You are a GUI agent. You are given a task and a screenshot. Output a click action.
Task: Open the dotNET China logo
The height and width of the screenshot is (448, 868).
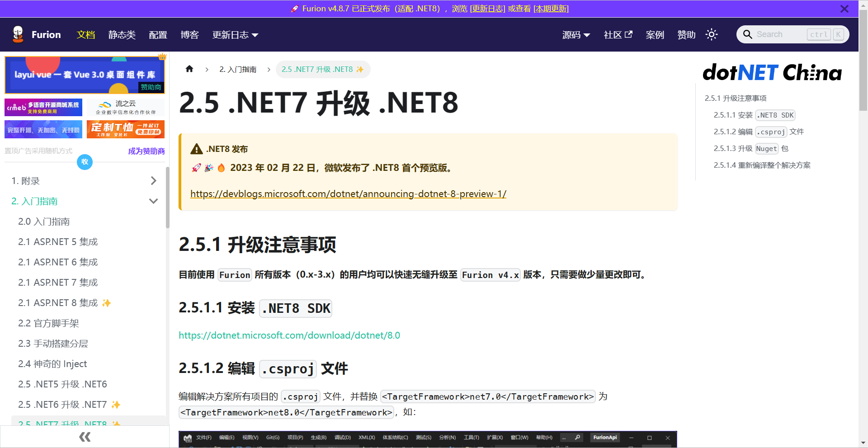click(x=772, y=72)
